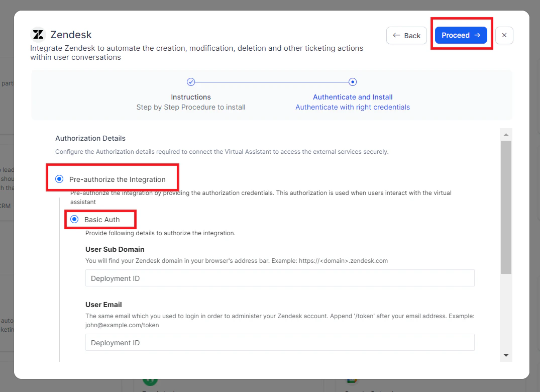Image resolution: width=540 pixels, height=392 pixels.
Task: Click the scrollbar up arrow
Action: coord(506,133)
